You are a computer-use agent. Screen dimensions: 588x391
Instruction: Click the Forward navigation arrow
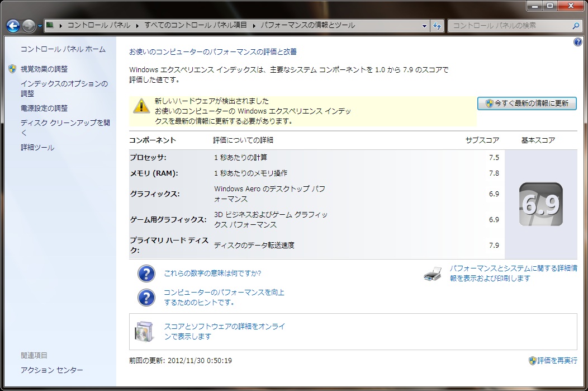tap(29, 26)
